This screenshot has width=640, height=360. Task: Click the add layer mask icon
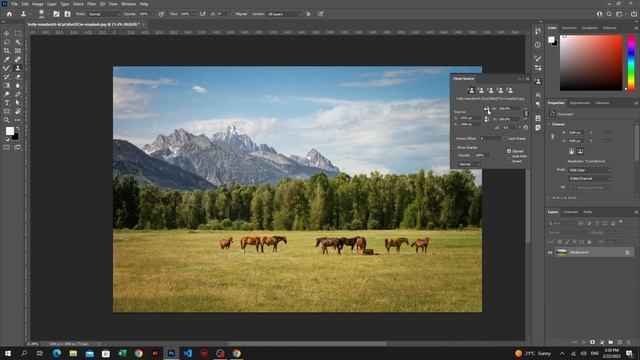pyautogui.click(x=592, y=342)
